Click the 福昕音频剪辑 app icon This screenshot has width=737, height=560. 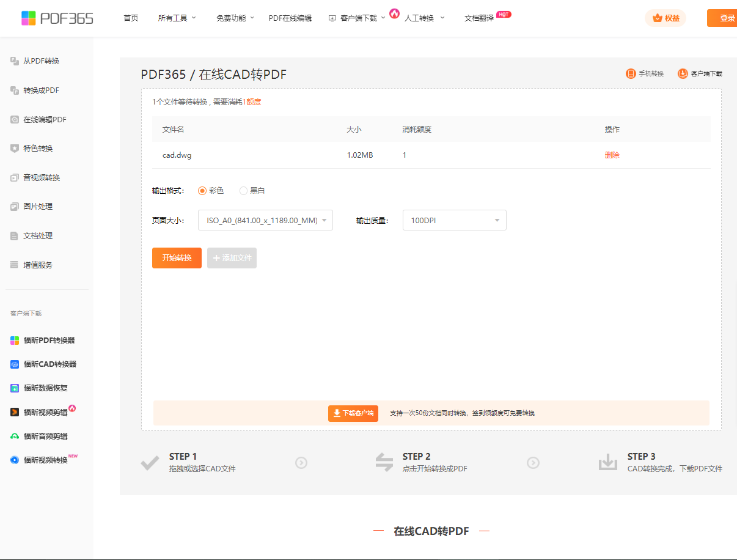[15, 437]
